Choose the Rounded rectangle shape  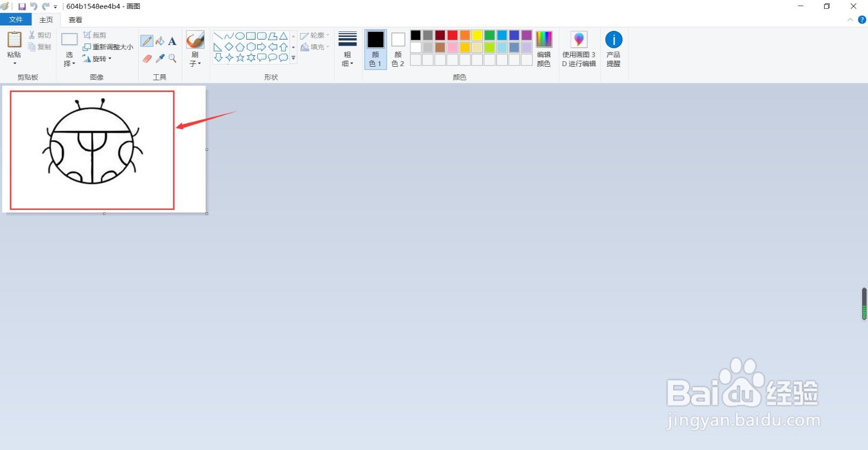(261, 36)
